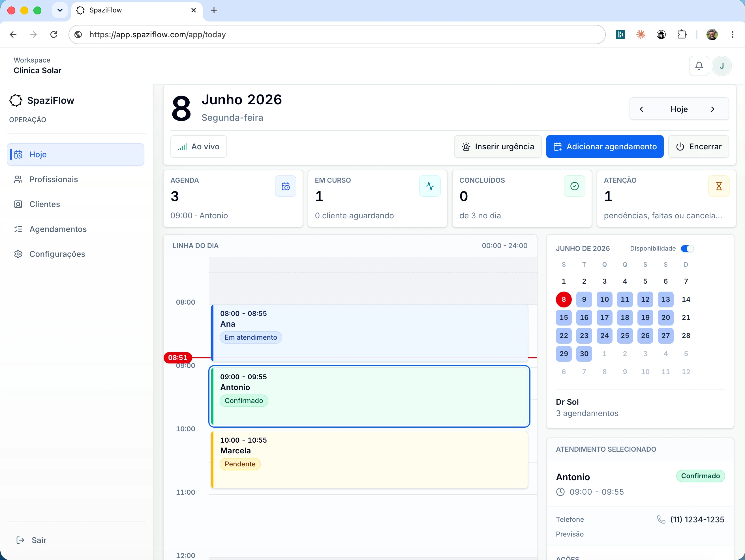Click the agenda calendar icon in AGENDA card

pos(286,186)
